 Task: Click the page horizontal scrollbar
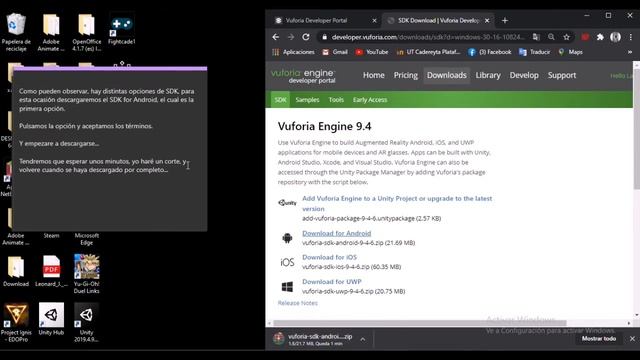[420, 323]
